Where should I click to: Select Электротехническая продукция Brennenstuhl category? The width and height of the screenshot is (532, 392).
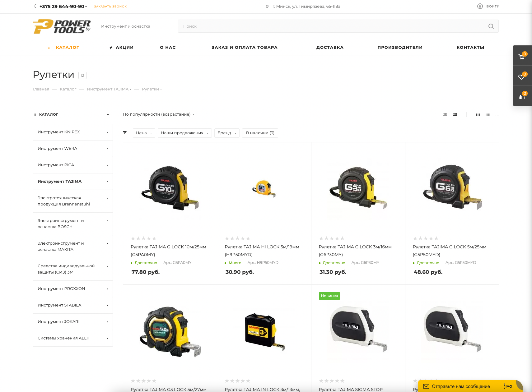(x=73, y=201)
